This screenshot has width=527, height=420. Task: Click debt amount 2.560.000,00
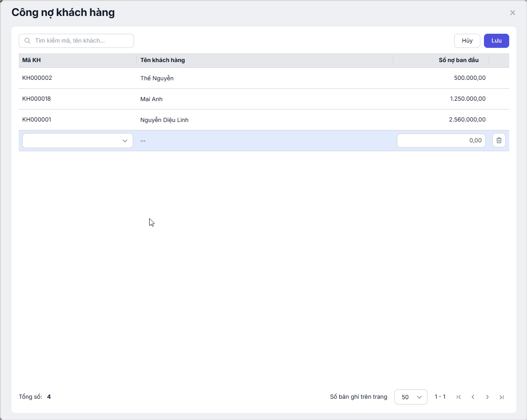[467, 119]
